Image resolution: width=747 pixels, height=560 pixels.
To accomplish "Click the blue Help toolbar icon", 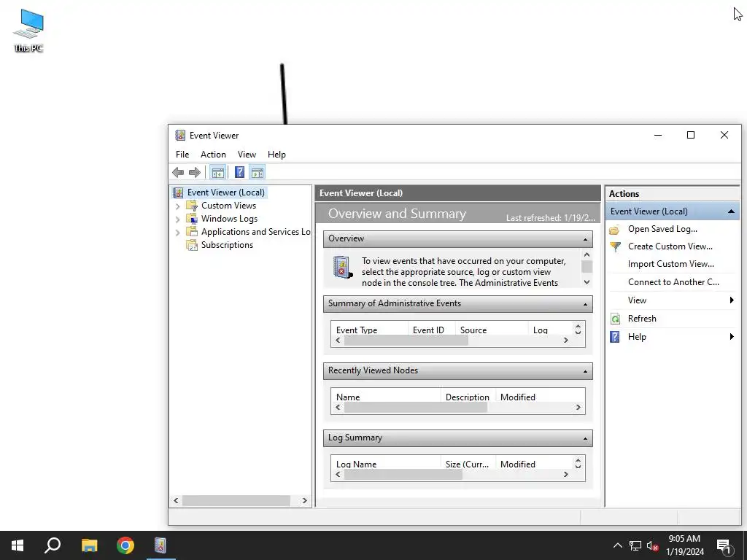I will 239,172.
